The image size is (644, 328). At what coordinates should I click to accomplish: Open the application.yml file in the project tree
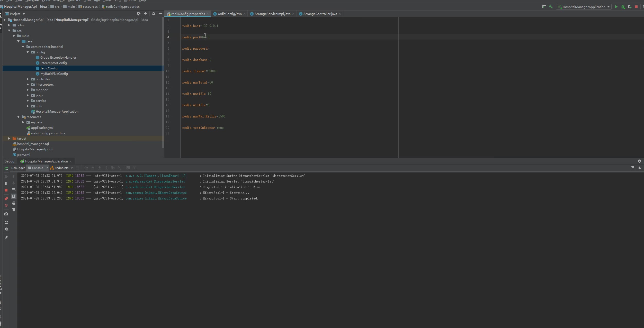pyautogui.click(x=42, y=128)
